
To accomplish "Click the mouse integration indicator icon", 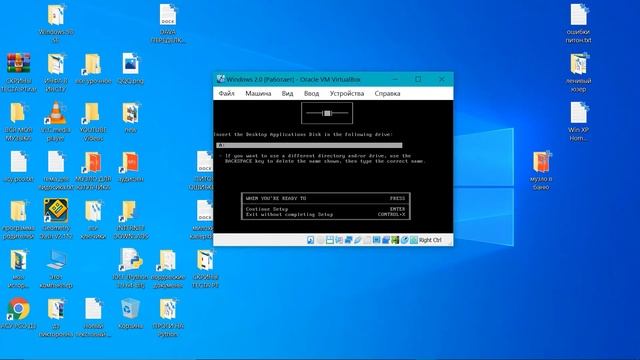I will 404,240.
